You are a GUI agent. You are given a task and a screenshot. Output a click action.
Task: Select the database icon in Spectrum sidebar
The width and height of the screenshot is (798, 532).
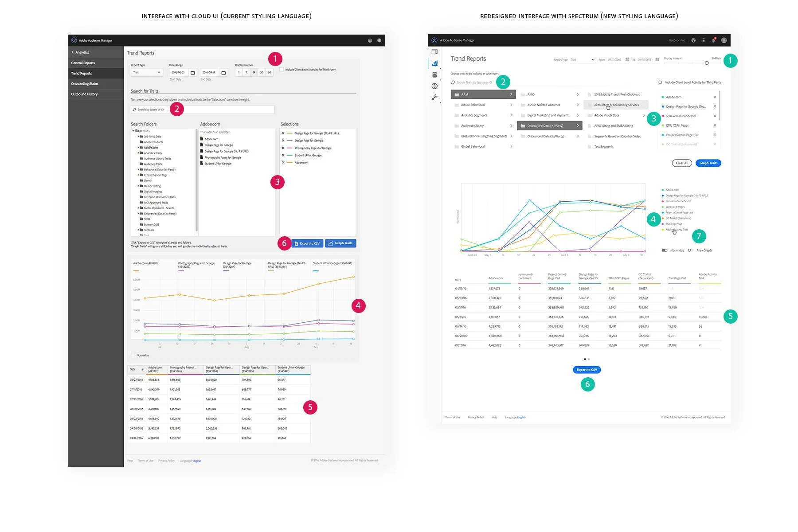[434, 74]
